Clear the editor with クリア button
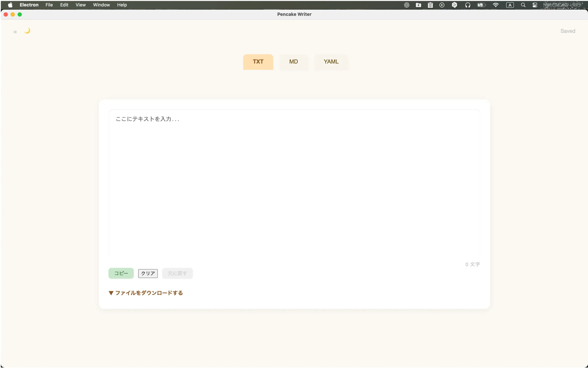588x368 pixels. (148, 273)
